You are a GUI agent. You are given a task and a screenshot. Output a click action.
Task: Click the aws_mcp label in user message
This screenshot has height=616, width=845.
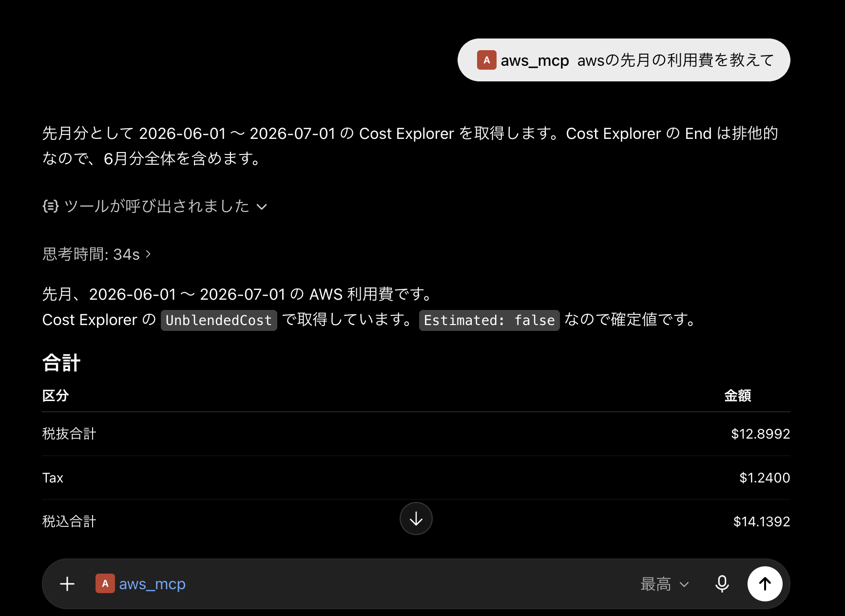[x=535, y=60]
